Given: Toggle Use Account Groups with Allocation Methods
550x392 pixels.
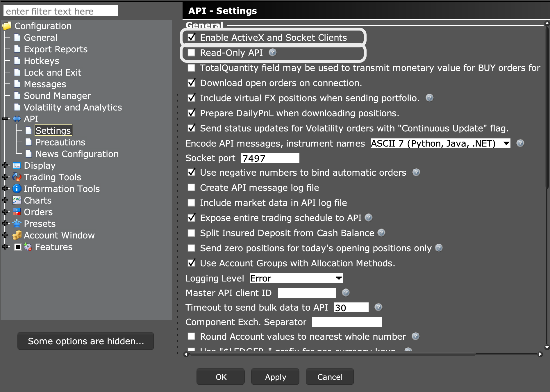Looking at the screenshot, I should pyautogui.click(x=192, y=263).
